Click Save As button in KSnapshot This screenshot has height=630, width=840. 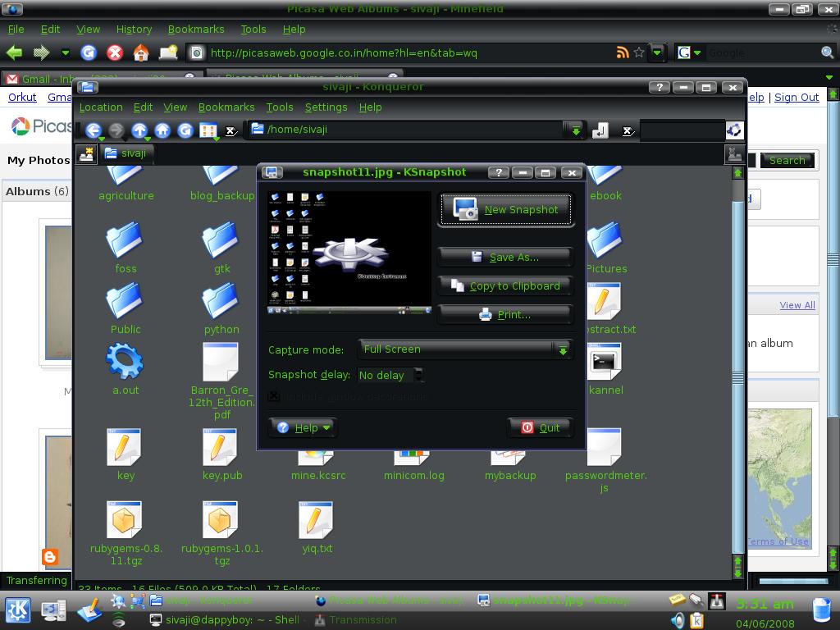pos(505,257)
